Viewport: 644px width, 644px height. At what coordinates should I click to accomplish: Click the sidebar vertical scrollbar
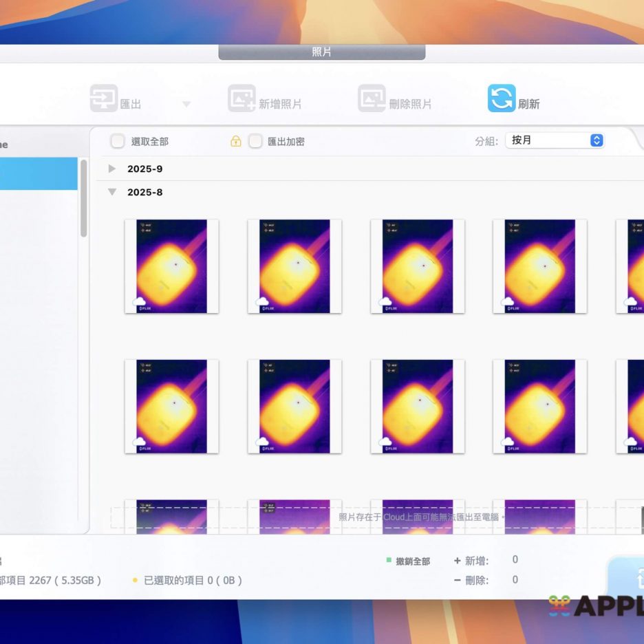pyautogui.click(x=84, y=200)
